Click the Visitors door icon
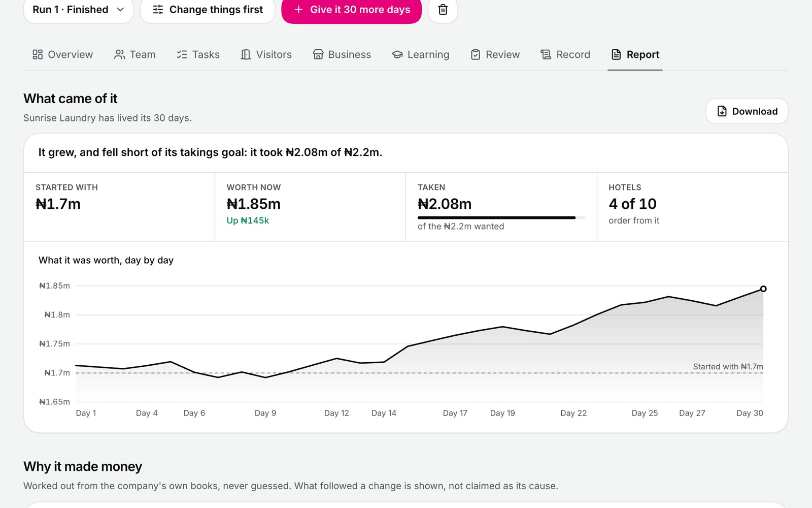The width and height of the screenshot is (812, 508). point(246,54)
